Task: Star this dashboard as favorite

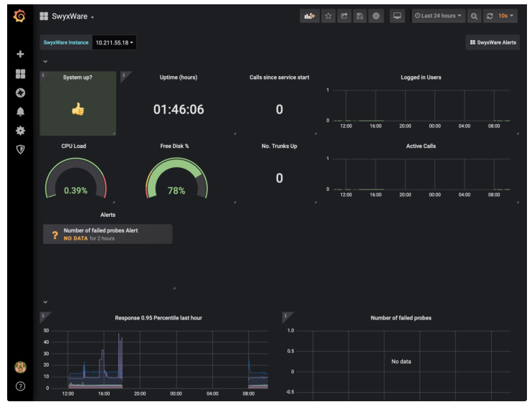Action: point(328,16)
